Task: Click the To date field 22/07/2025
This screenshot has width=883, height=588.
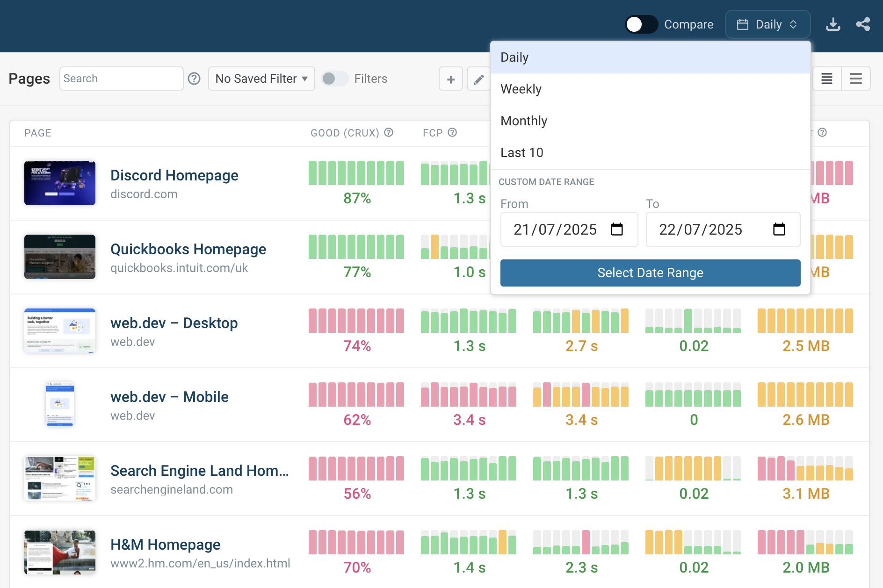Action: [x=723, y=229]
